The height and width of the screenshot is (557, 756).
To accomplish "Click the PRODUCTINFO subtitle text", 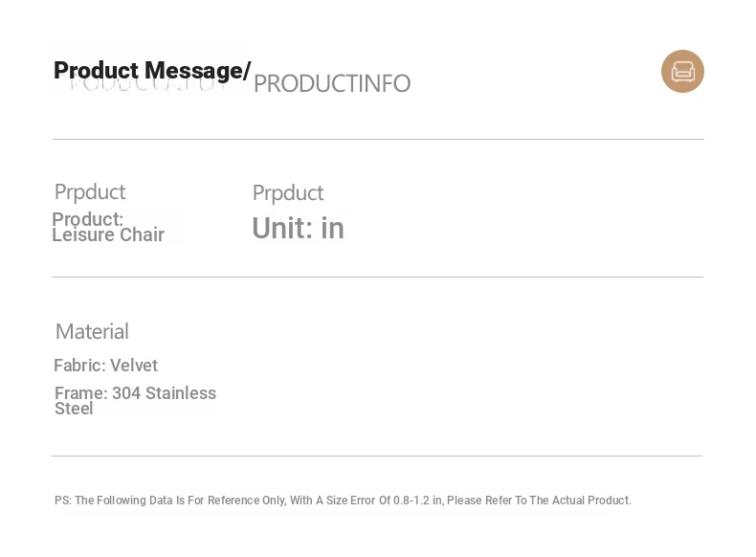I will (332, 84).
